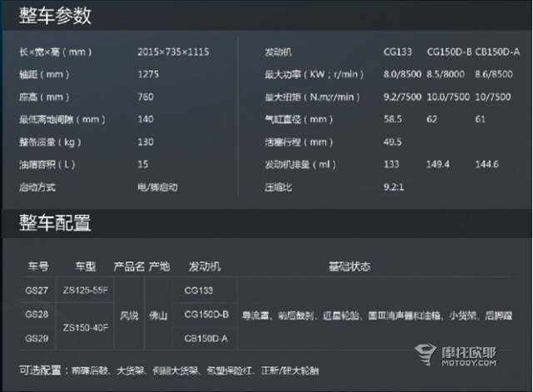Image resolution: width=533 pixels, height=392 pixels.
Task: Select the CG133 engine column header
Action: coord(397,52)
